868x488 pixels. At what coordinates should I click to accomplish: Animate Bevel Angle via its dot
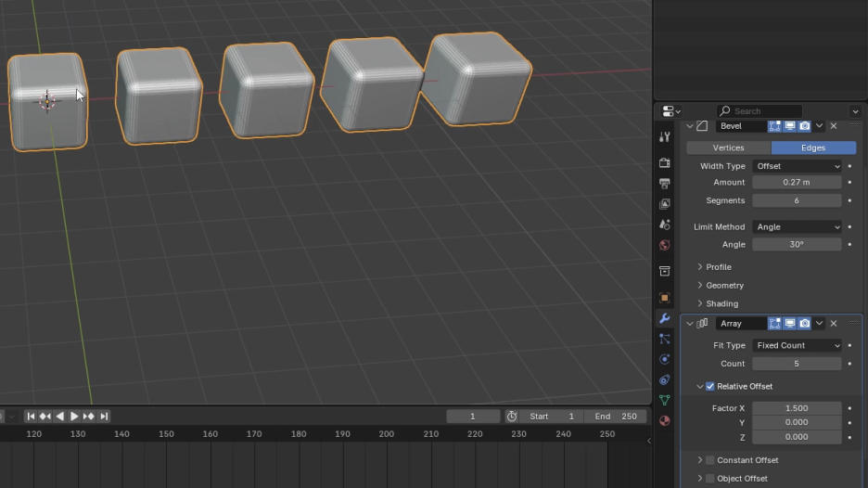click(849, 244)
